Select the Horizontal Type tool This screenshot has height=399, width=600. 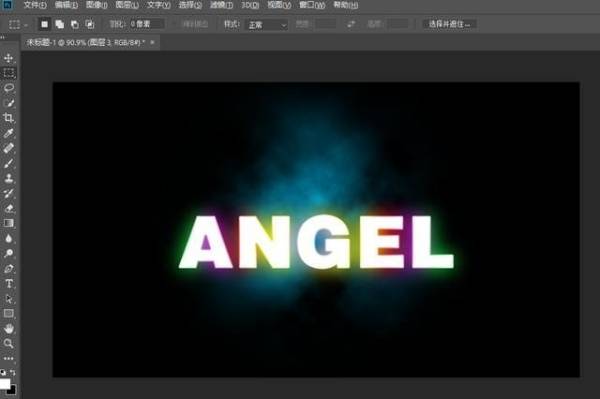(9, 283)
